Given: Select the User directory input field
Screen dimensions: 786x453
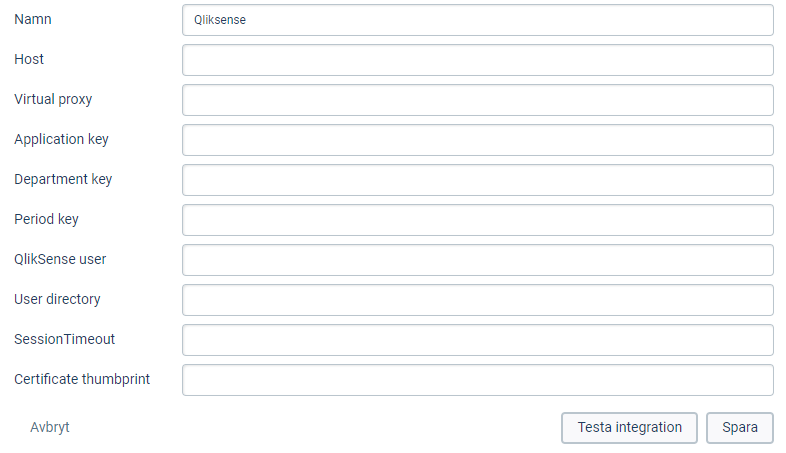Looking at the screenshot, I should point(477,300).
